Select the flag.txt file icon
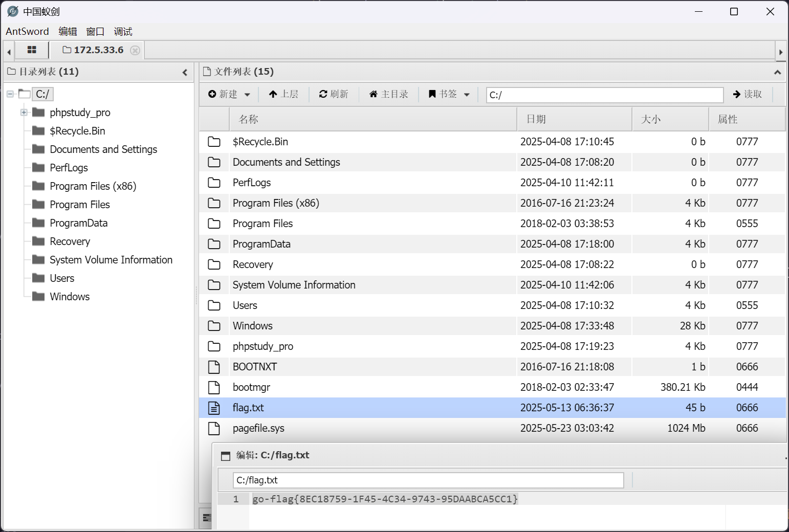The height and width of the screenshot is (532, 789). pos(214,408)
